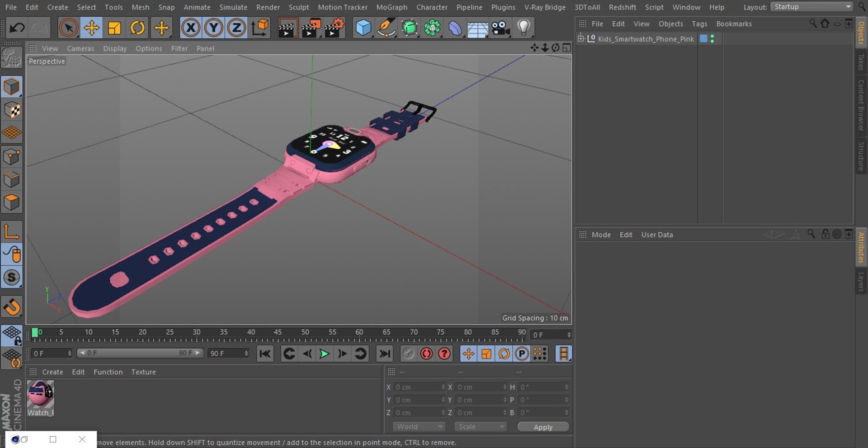Render the active view
Image resolution: width=868 pixels, height=448 pixels.
click(288, 28)
